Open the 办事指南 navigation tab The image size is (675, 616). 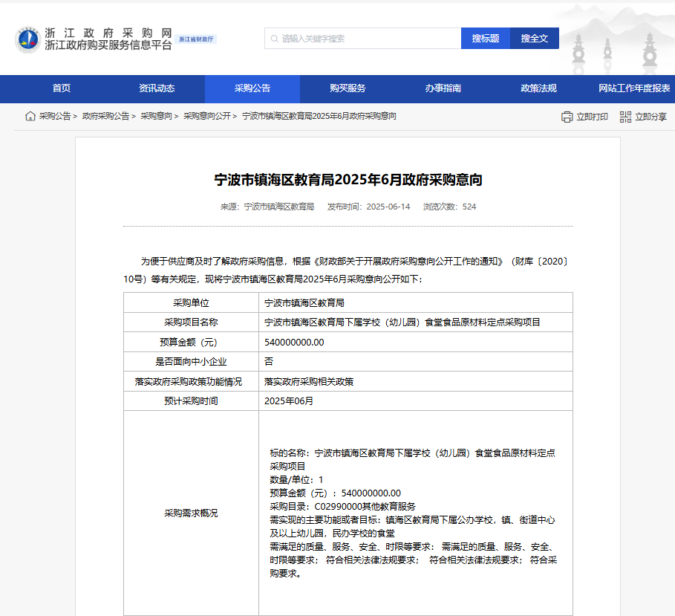click(443, 88)
